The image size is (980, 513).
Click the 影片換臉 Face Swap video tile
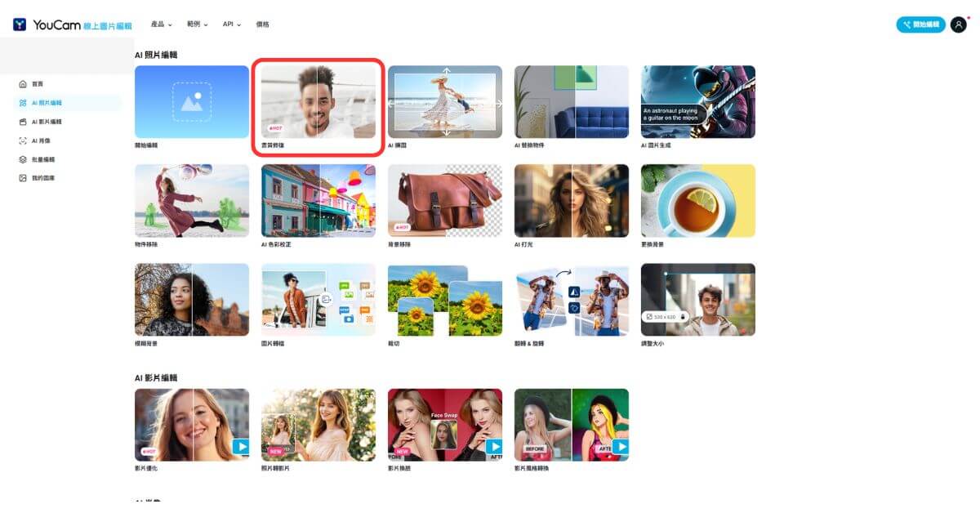pyautogui.click(x=445, y=425)
